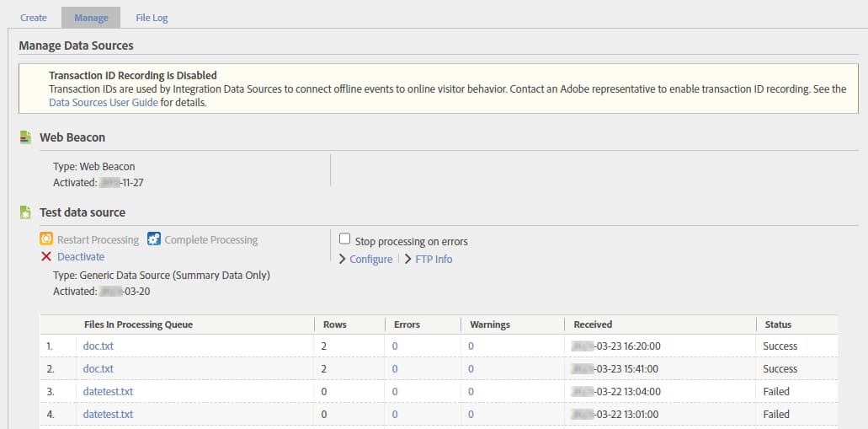Click the Test data source icon
Image resolution: width=868 pixels, height=429 pixels.
point(25,213)
